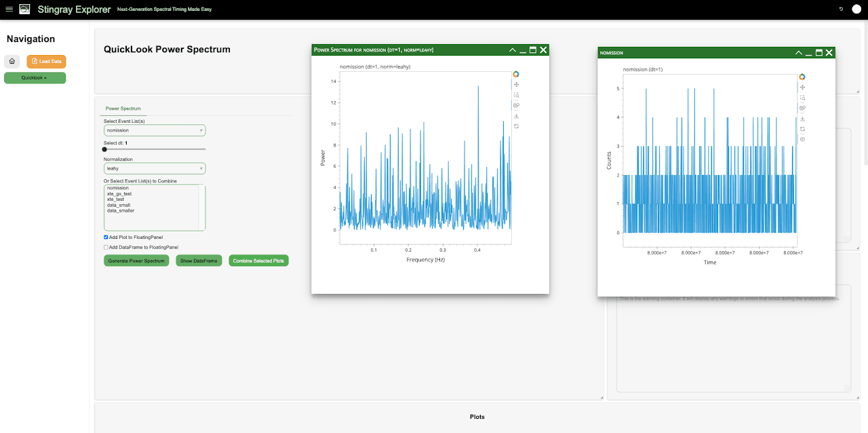This screenshot has height=433, width=868.
Task: Click the QuickLook Power Spectrum heading
Action: point(167,50)
